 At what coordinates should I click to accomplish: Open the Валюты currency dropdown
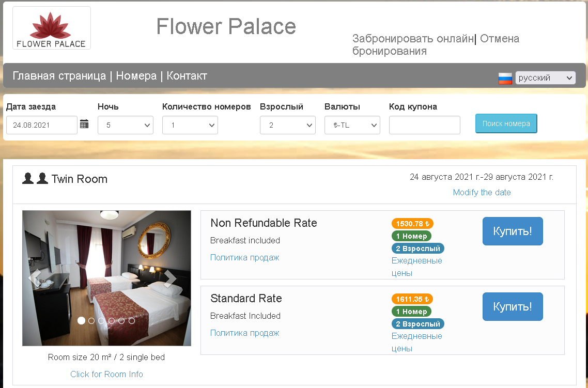pyautogui.click(x=352, y=125)
